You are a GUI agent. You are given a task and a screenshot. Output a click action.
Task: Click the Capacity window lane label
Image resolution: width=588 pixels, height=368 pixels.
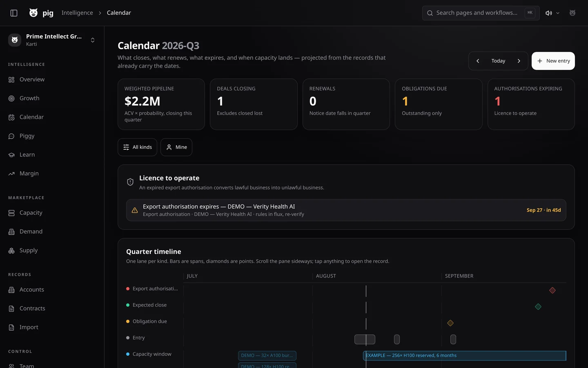[152, 354]
